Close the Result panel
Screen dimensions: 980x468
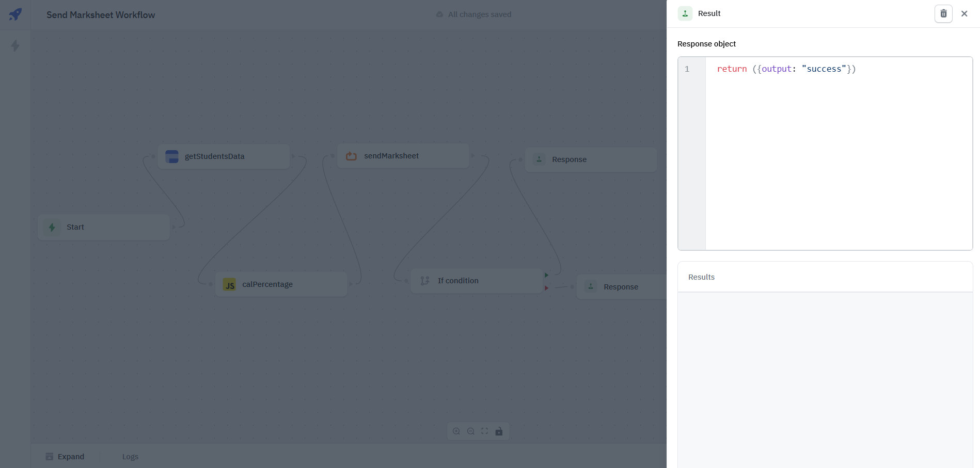point(964,14)
